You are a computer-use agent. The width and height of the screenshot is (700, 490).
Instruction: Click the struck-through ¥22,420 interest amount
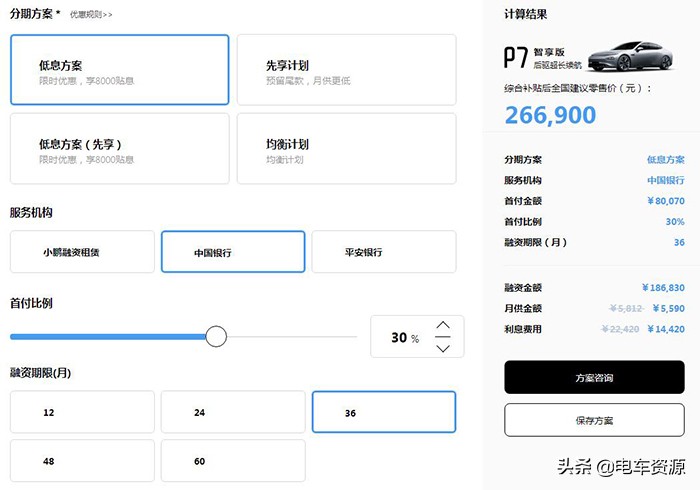coord(620,329)
